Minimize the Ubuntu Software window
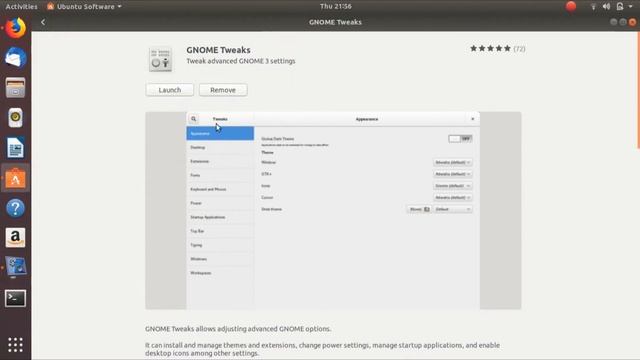This screenshot has width=640, height=360. (613, 22)
